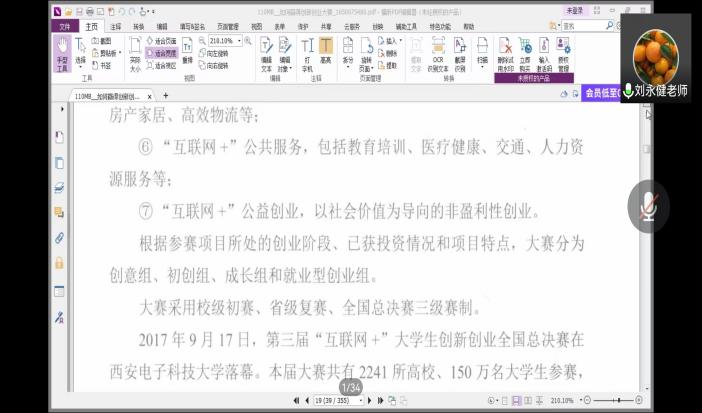Click the search magnifier icon
Image resolution: width=702 pixels, height=413 pixels.
[609, 26]
